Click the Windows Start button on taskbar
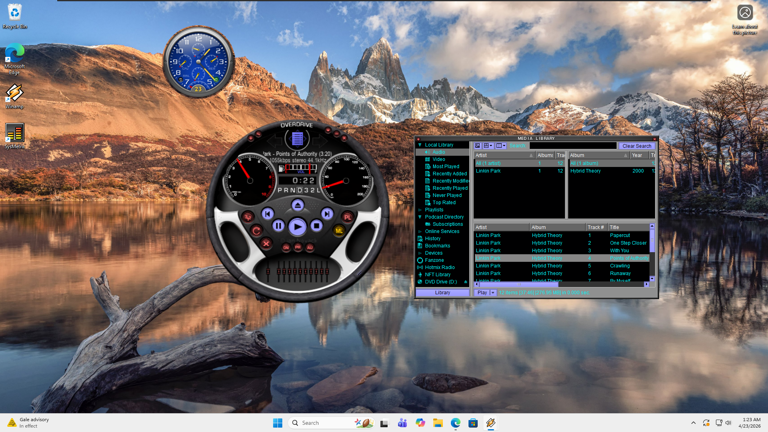The width and height of the screenshot is (768, 432). [x=277, y=423]
